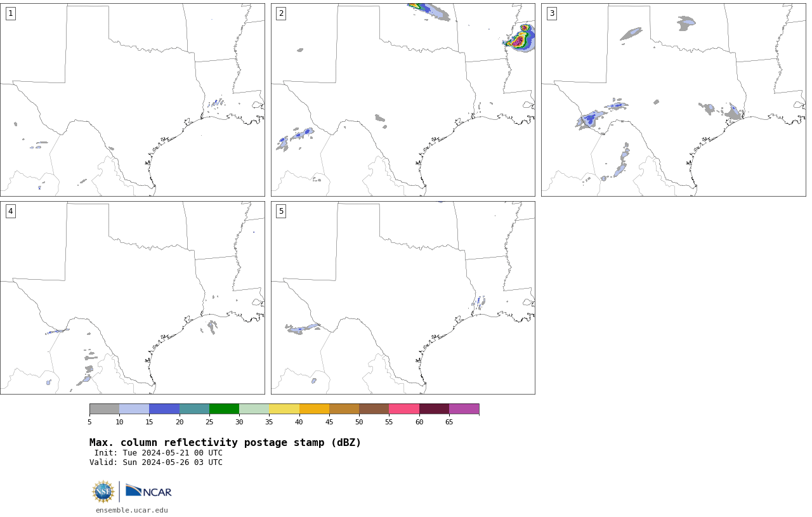
Task: Click the Max. column reflectivity title
Action: coord(225,443)
